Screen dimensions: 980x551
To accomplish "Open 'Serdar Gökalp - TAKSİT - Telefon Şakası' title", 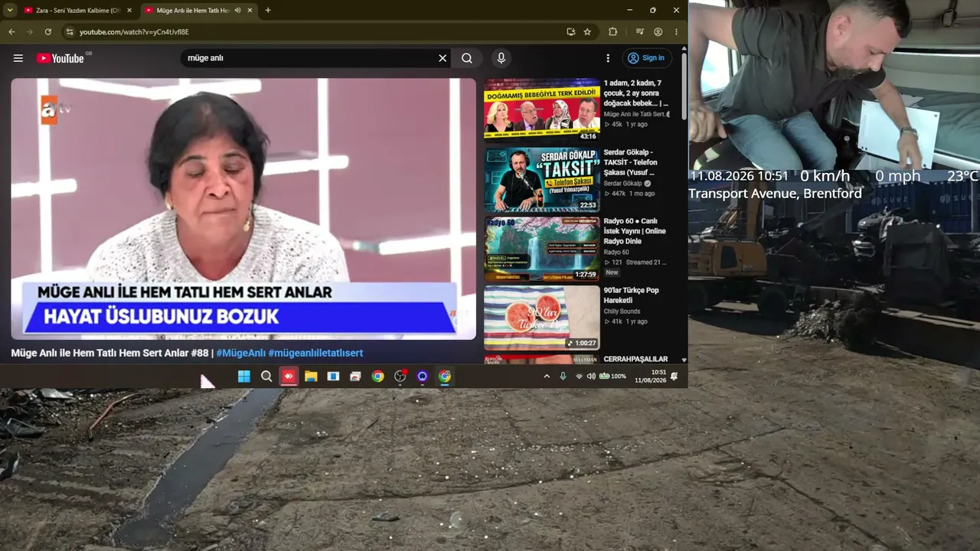I will (630, 162).
